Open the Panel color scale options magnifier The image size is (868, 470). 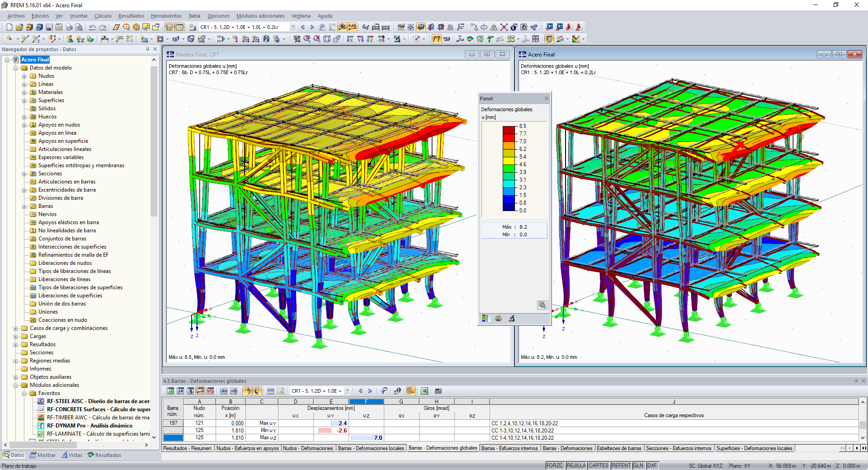(542, 305)
